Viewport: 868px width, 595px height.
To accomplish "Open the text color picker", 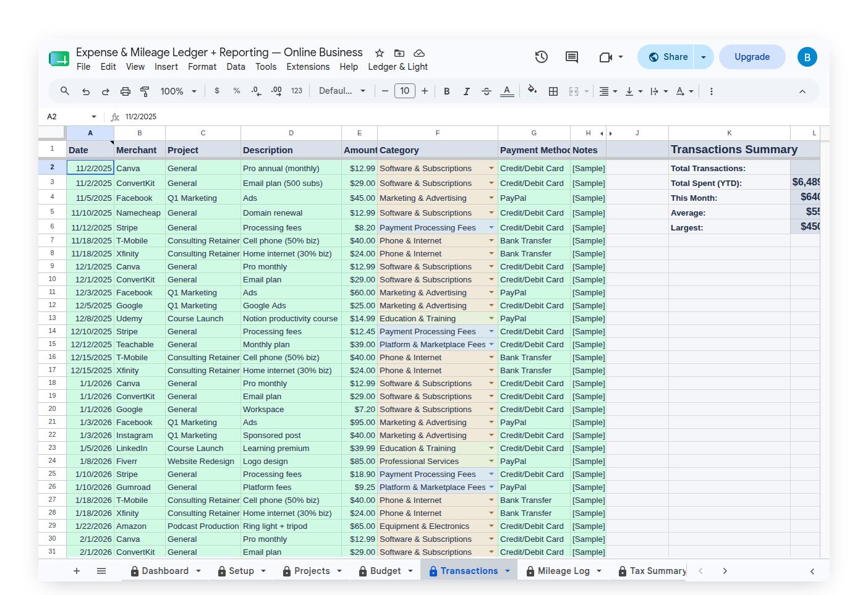I will 507,91.
